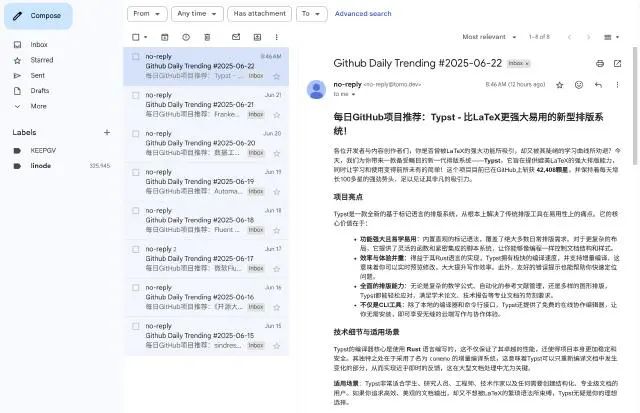
Task: Open Github Daily Trending #2025-06-20 email
Action: (206, 143)
